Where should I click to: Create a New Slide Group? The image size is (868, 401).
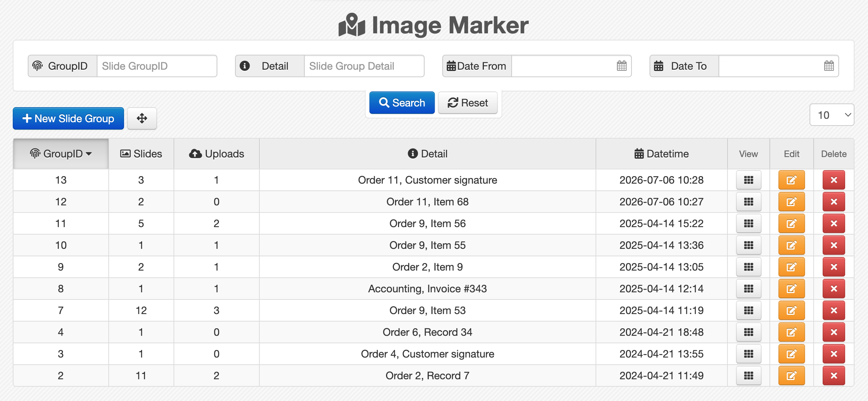coord(68,118)
